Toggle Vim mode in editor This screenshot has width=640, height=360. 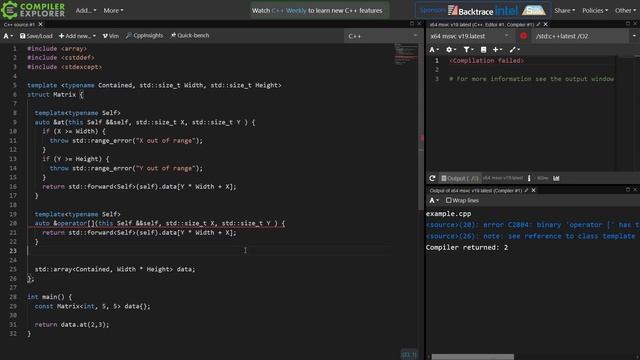[110, 36]
